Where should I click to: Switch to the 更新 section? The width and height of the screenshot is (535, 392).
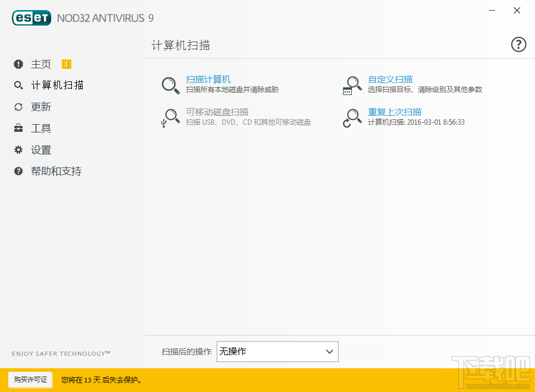click(42, 106)
